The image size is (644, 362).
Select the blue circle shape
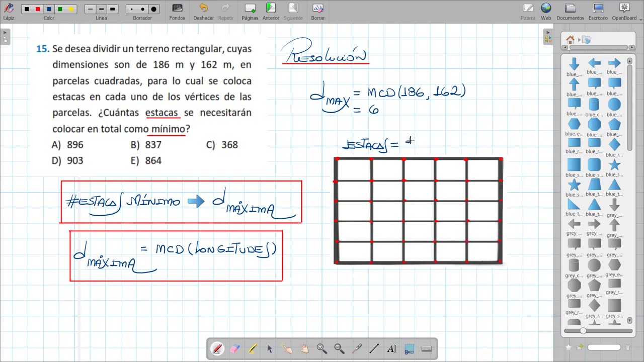point(614,104)
